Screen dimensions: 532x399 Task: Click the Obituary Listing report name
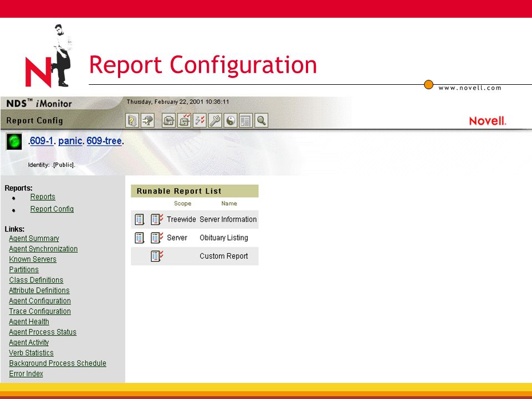point(223,238)
